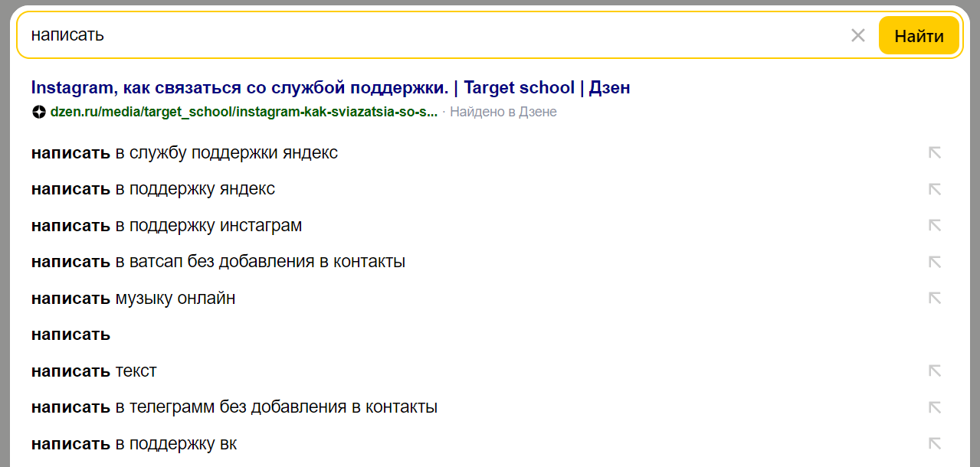This screenshot has width=980, height=467.
Task: Choose the plain "написать" suggestion
Action: [x=70, y=335]
